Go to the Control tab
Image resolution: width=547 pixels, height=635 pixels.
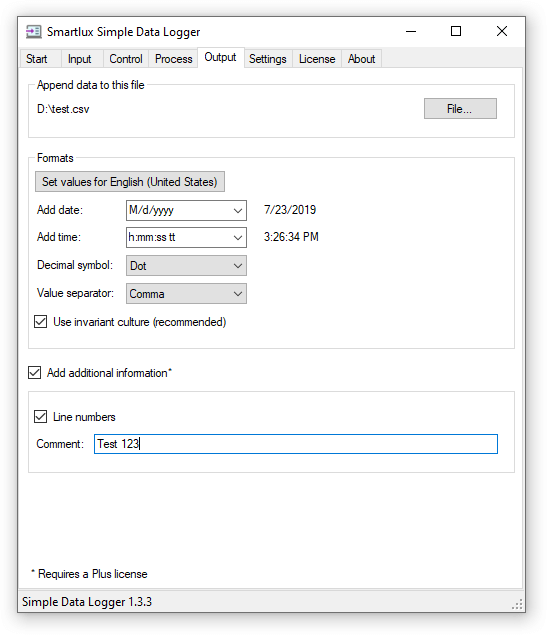pos(126,59)
